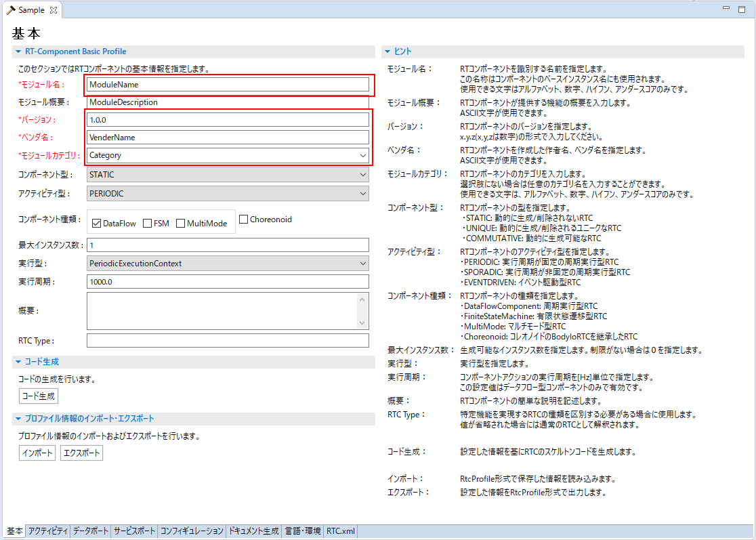Click the コンポーネント種類 label in the form

[49, 219]
